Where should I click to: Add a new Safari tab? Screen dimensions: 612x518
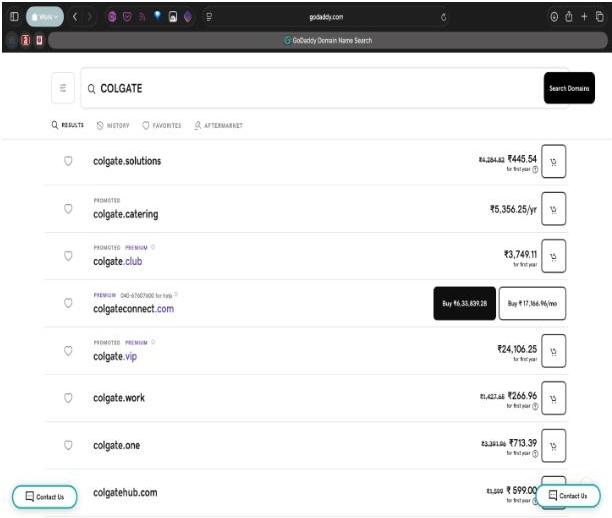[584, 17]
